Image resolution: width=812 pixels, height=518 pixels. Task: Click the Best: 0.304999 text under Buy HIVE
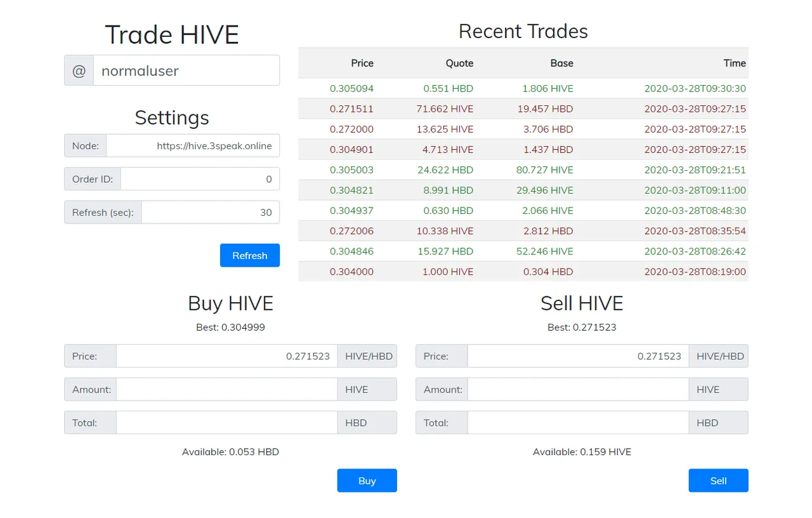pyautogui.click(x=230, y=328)
